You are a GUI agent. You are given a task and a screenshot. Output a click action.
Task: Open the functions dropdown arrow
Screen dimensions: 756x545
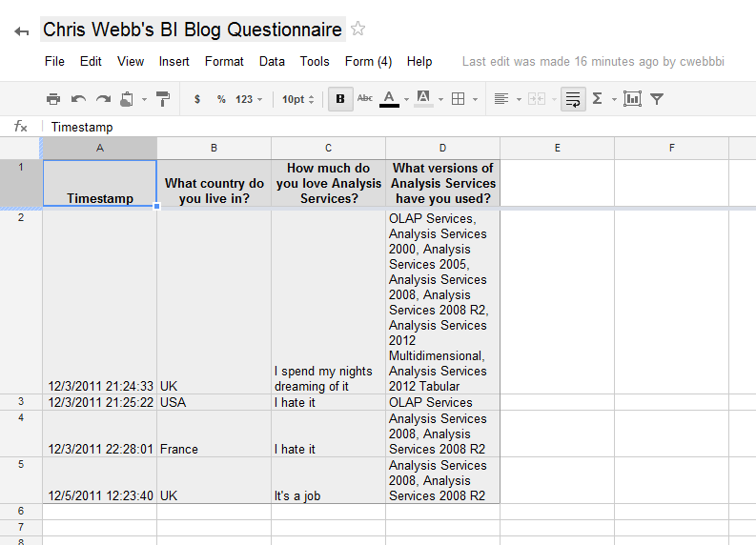(614, 100)
